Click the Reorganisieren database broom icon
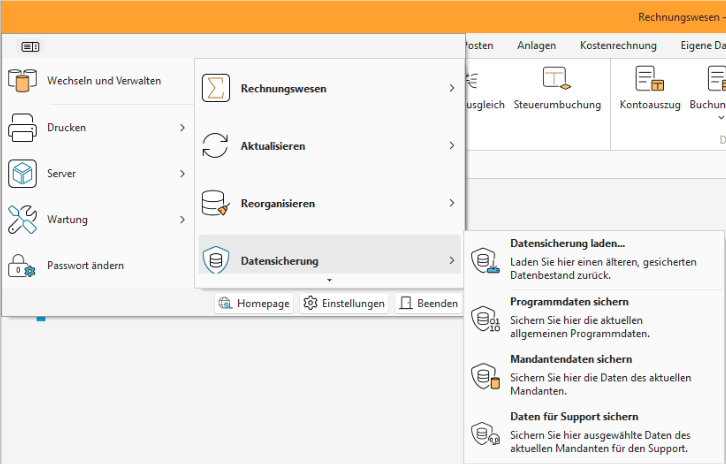 tap(215, 204)
